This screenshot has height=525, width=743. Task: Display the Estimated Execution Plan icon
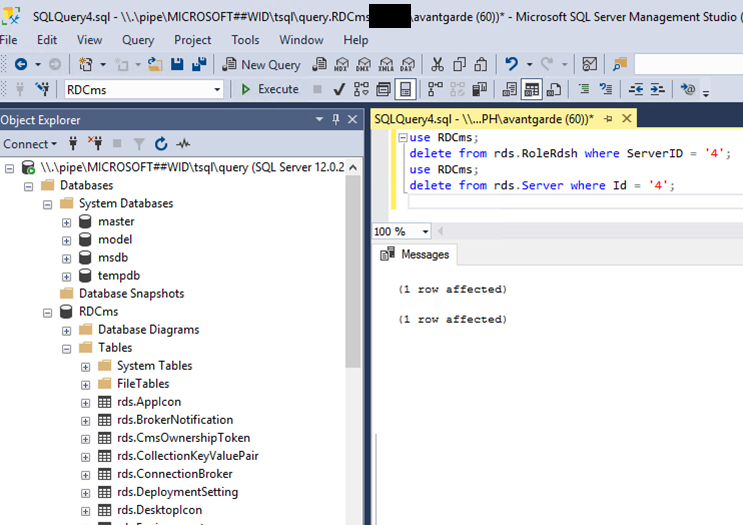pyautogui.click(x=361, y=89)
